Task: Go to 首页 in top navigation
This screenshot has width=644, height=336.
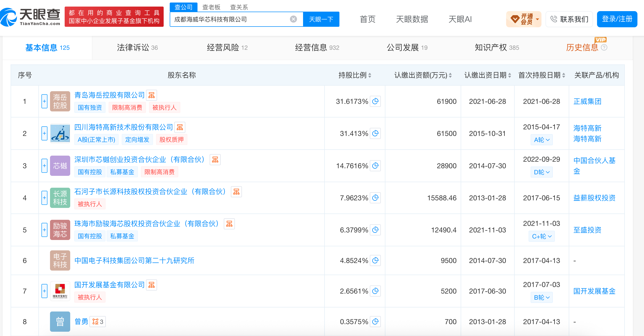Action: (x=367, y=19)
